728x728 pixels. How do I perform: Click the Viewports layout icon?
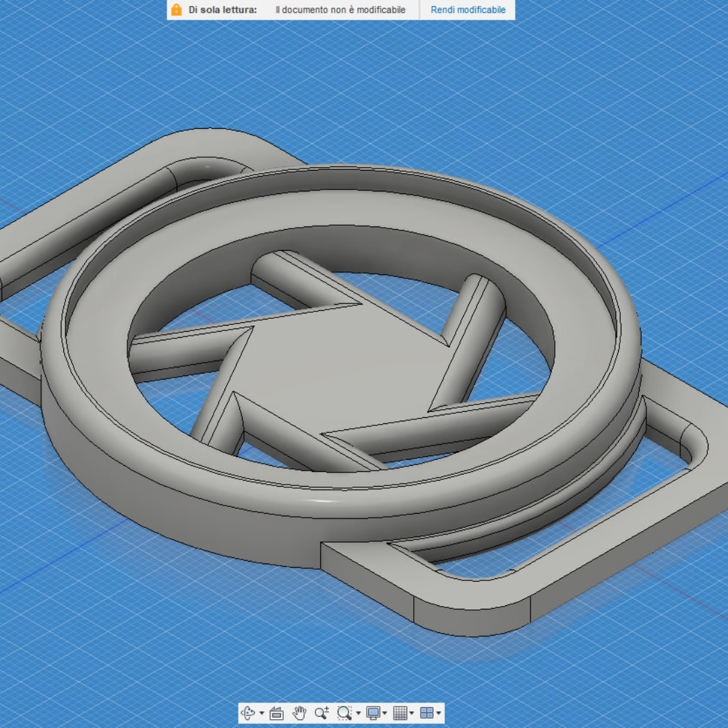[x=427, y=712]
